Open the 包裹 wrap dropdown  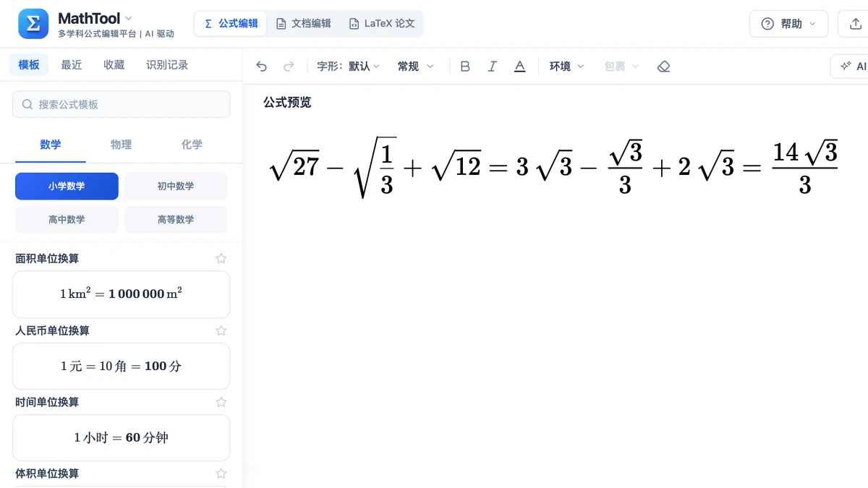tap(622, 67)
